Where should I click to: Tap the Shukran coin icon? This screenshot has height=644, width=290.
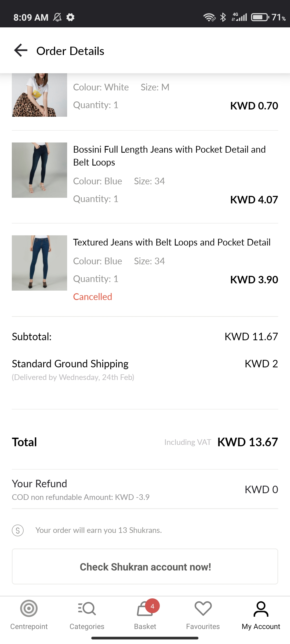pyautogui.click(x=18, y=530)
